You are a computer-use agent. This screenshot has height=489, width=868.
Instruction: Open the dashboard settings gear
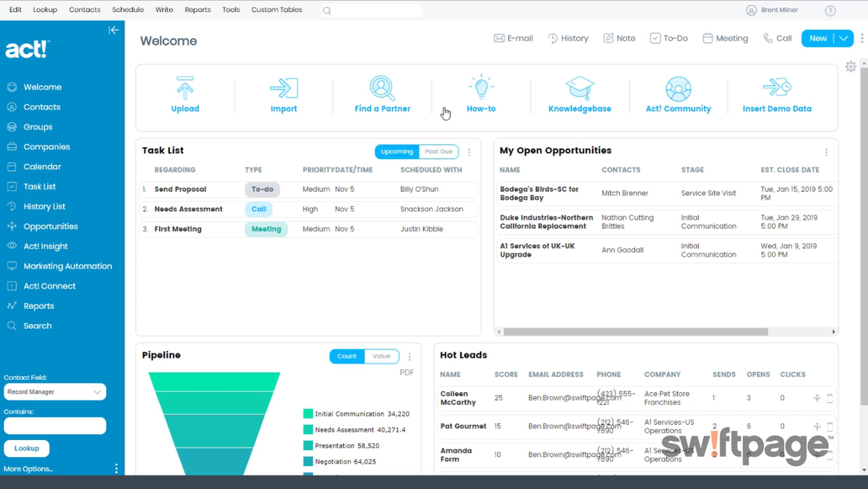click(851, 67)
